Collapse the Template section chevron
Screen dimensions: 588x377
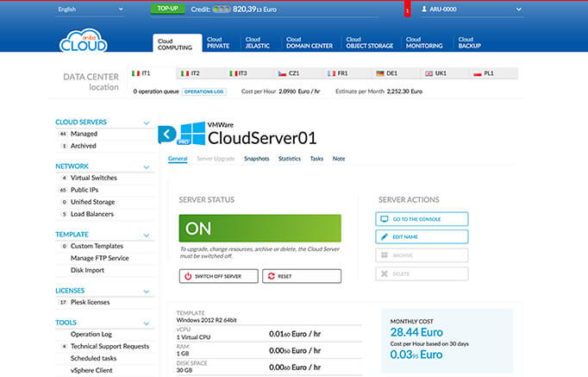tap(147, 236)
